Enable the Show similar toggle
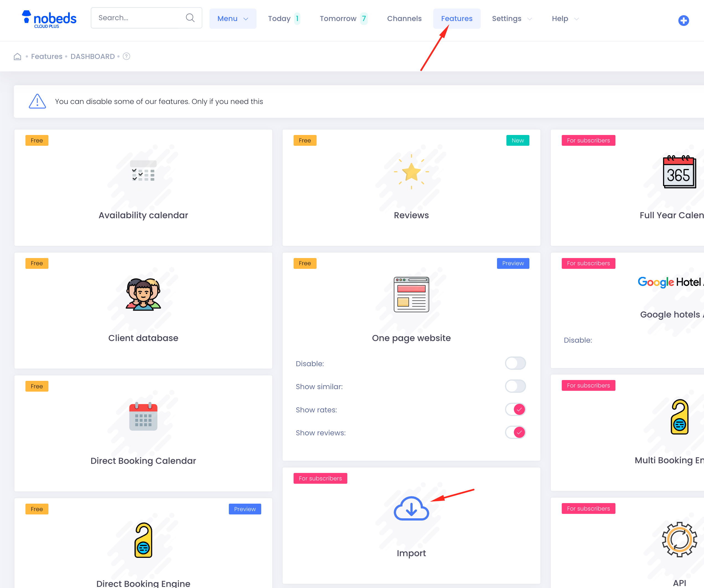The width and height of the screenshot is (704, 588). tap(515, 386)
